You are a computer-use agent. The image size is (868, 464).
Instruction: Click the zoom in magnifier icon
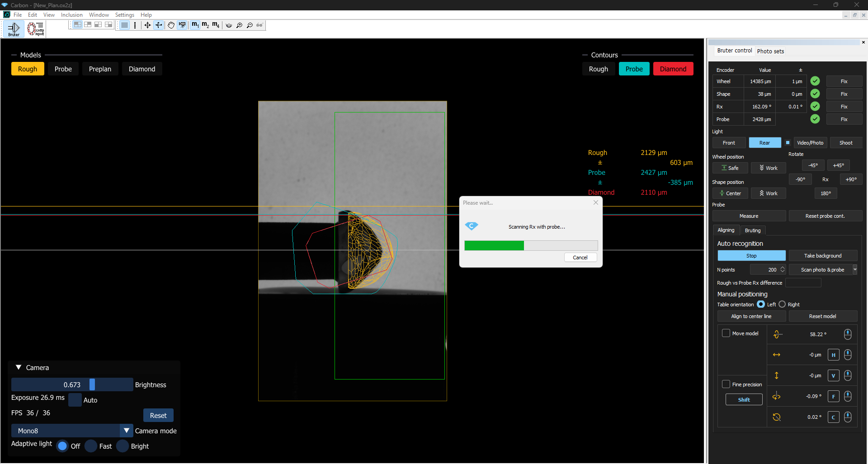pos(239,25)
